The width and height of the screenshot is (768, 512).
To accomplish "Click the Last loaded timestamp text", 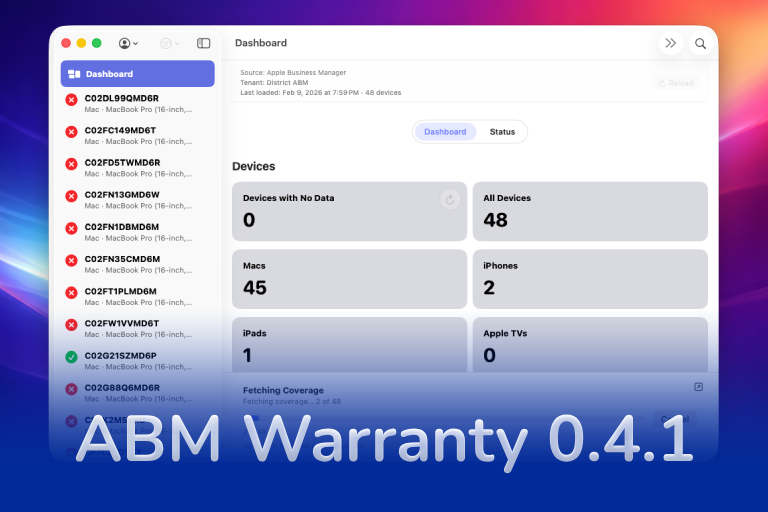I will click(x=320, y=93).
